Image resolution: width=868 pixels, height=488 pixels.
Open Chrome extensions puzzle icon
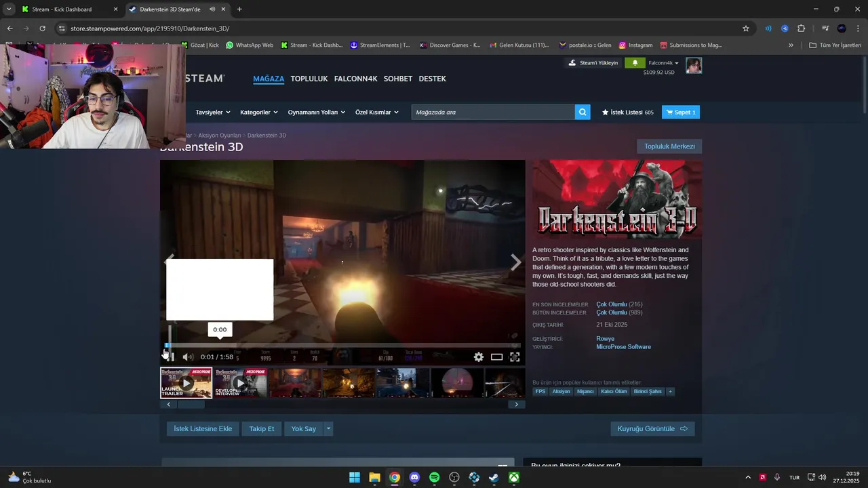coord(801,28)
